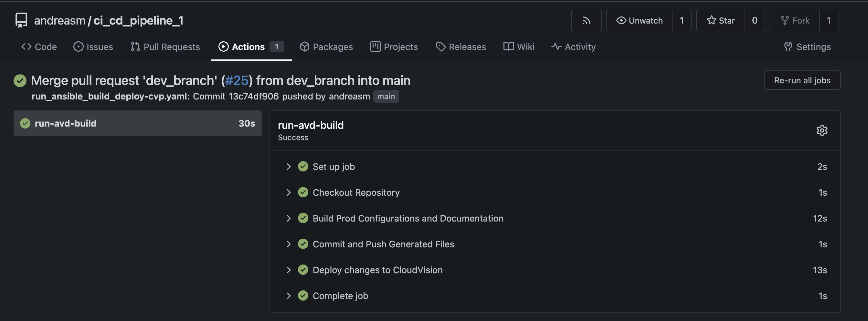Open the Packages tab
The image size is (868, 321).
pyautogui.click(x=326, y=47)
